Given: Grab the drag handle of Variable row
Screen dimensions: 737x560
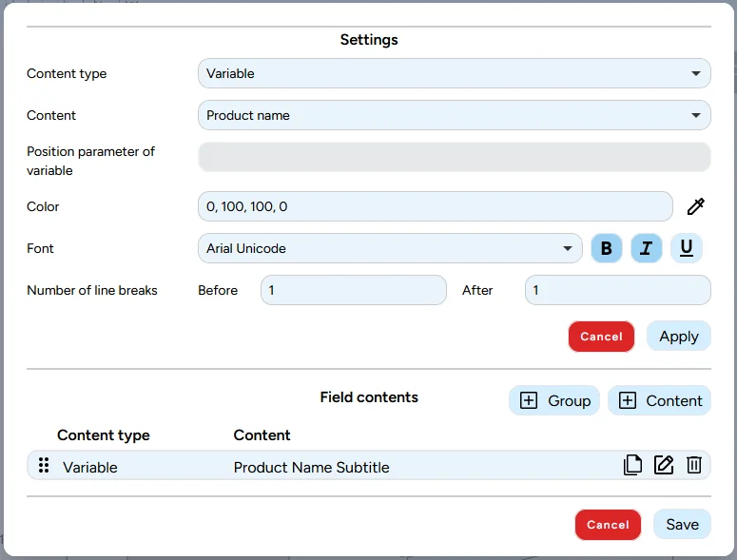Looking at the screenshot, I should [x=44, y=465].
